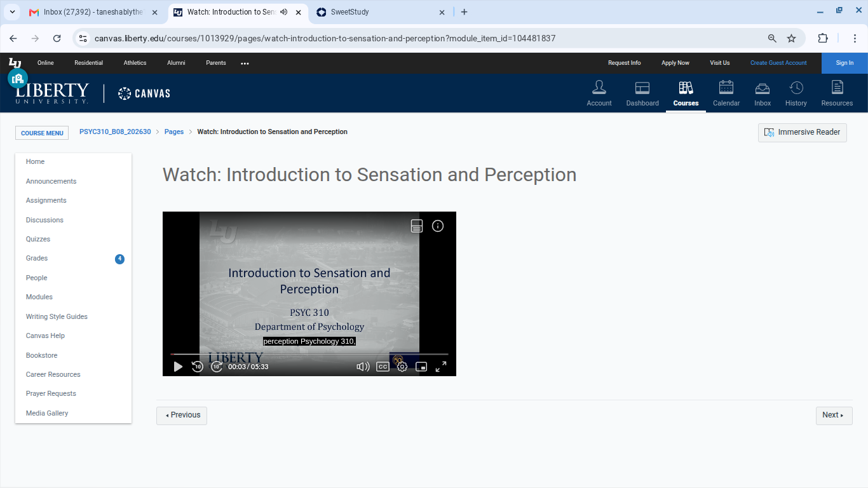
Task: Open Quizzes in the course menu
Action: (38, 239)
